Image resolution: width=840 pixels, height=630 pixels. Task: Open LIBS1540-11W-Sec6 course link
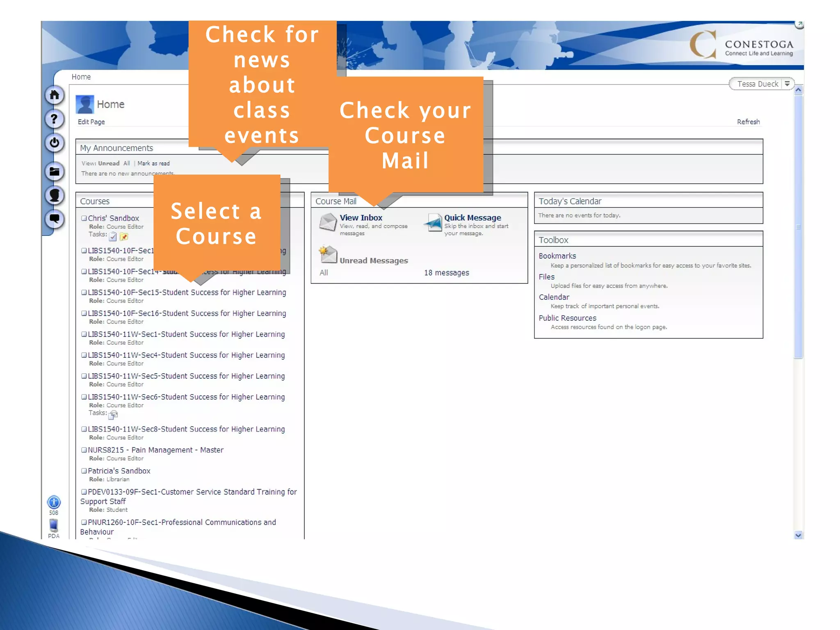(x=186, y=397)
